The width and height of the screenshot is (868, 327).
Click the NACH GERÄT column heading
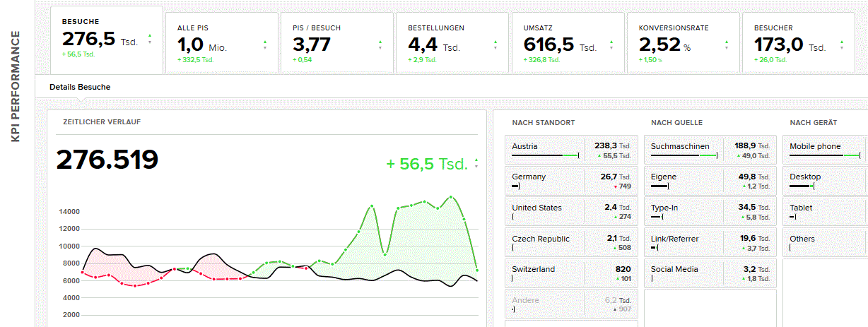point(814,123)
